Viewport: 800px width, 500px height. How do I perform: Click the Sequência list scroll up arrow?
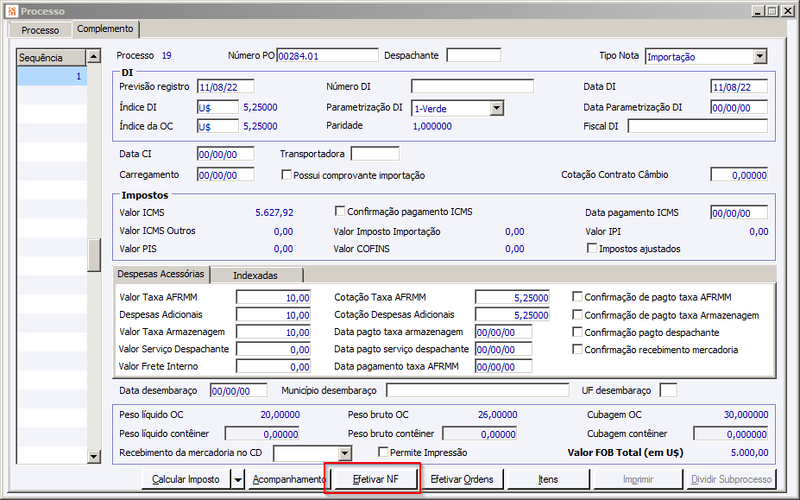(94, 56)
